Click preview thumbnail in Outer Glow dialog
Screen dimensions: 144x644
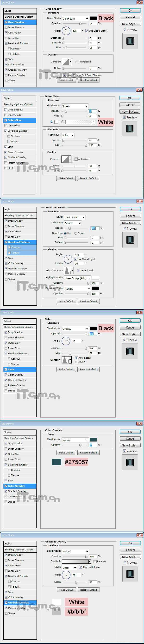[x=130, y=129]
